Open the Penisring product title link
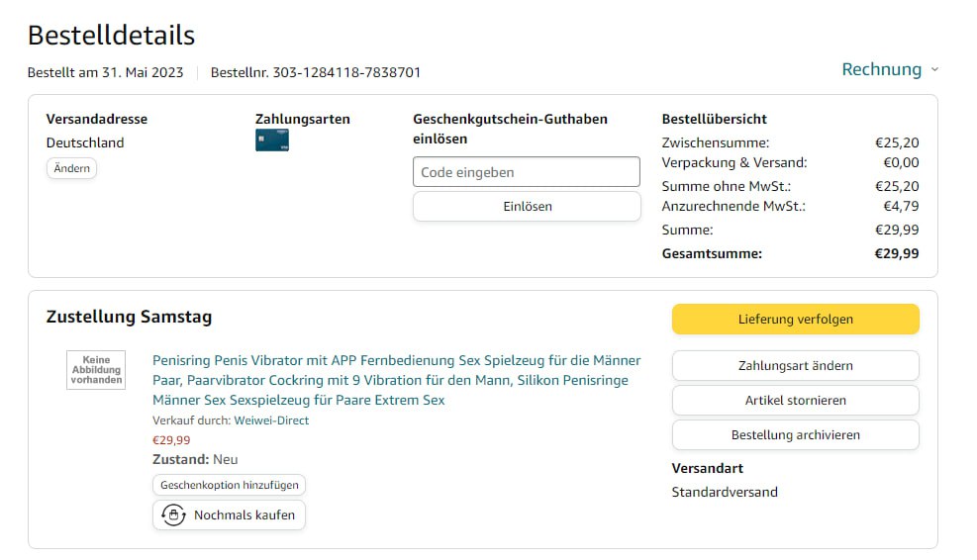The image size is (977, 560). 396,380
